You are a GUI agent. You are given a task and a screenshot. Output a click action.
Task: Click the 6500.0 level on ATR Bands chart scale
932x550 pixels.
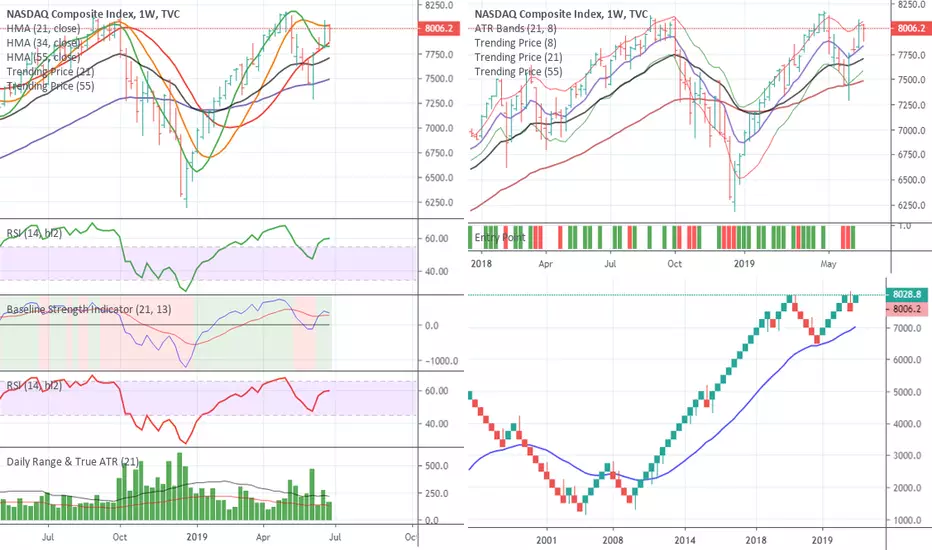pos(911,180)
